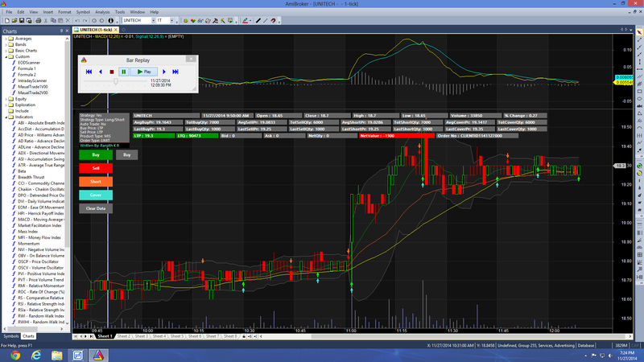Click the gray Buy button

coord(127,154)
